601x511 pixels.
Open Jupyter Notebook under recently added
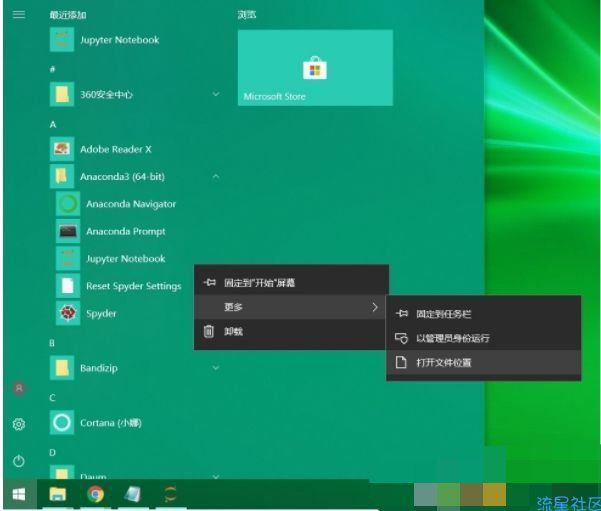pyautogui.click(x=104, y=39)
